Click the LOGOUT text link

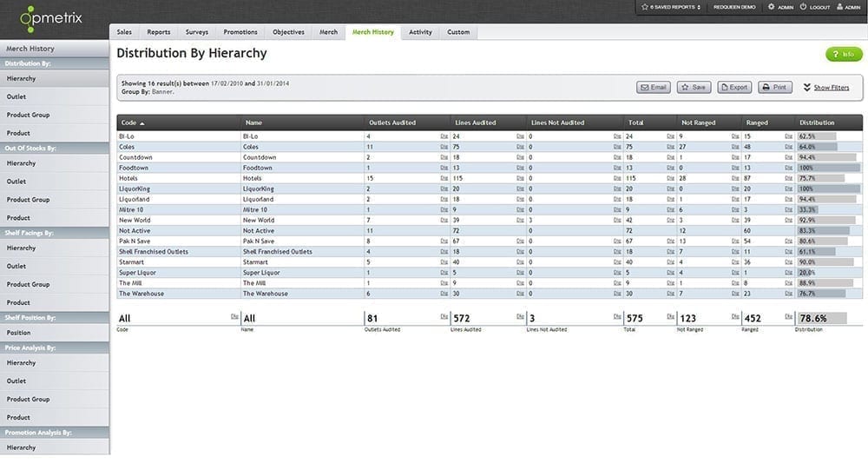click(820, 7)
